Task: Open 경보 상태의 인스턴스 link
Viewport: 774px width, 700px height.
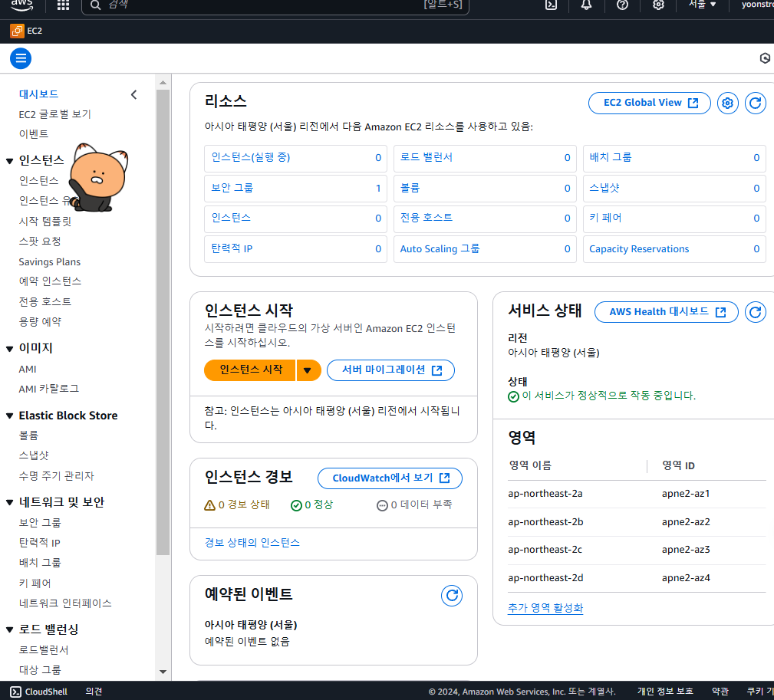Action: click(252, 543)
